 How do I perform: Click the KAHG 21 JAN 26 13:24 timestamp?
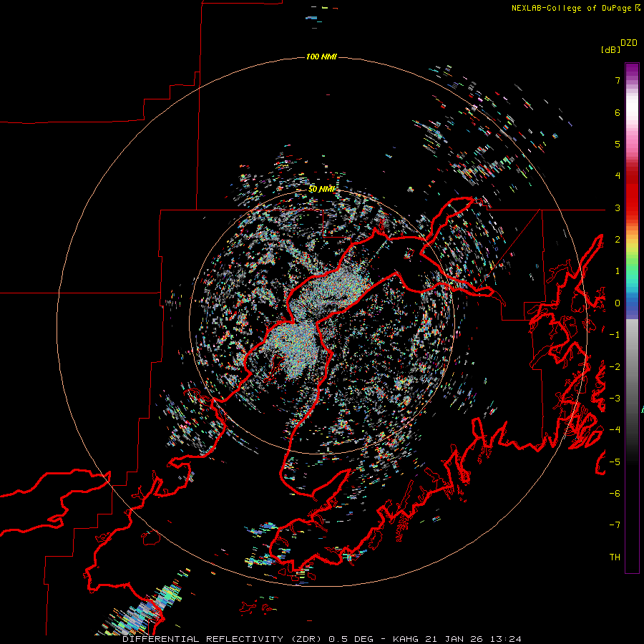coord(457,639)
